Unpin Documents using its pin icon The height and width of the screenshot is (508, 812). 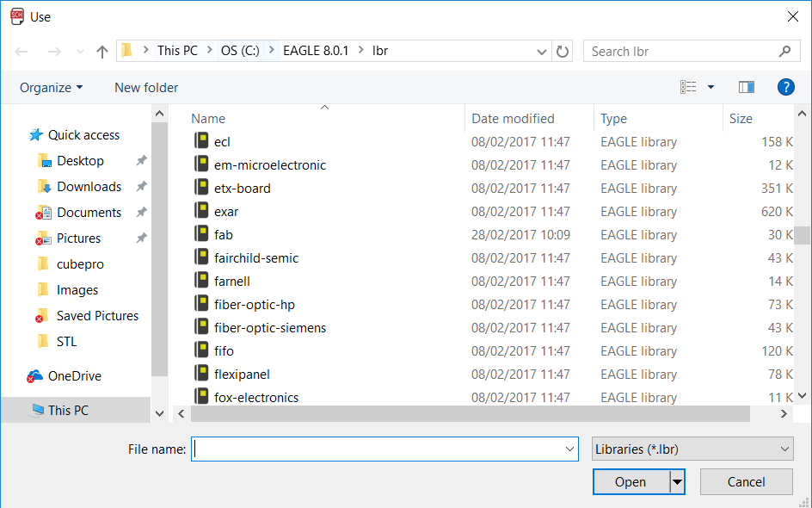pos(141,212)
